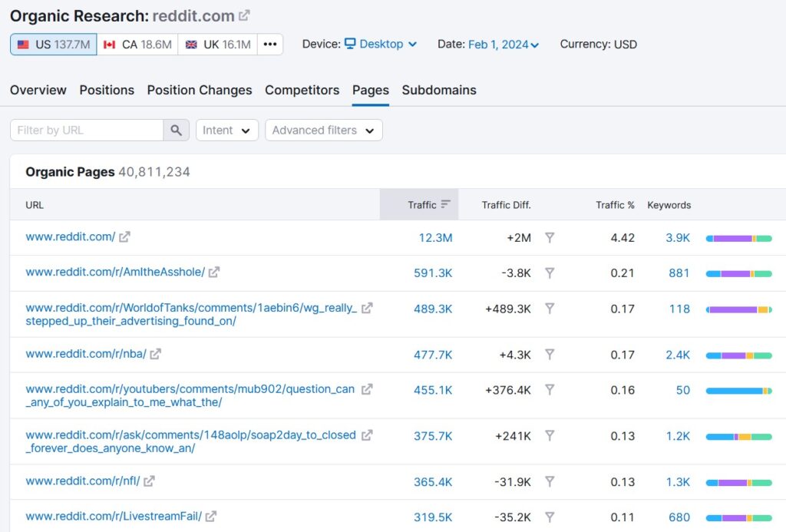This screenshot has width=786, height=532.
Task: Open www.reddit.com/ URL link
Action: point(70,236)
